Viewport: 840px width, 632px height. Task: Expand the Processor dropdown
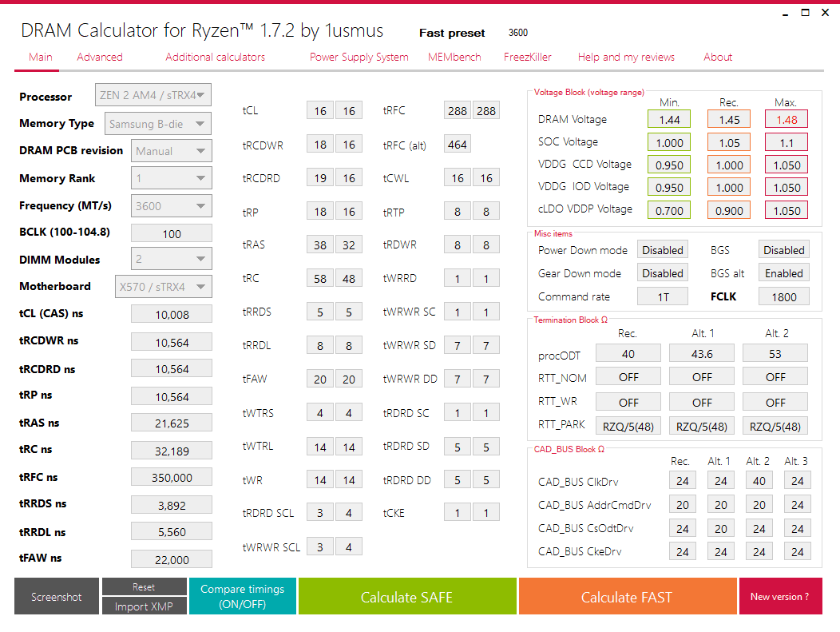[x=153, y=95]
